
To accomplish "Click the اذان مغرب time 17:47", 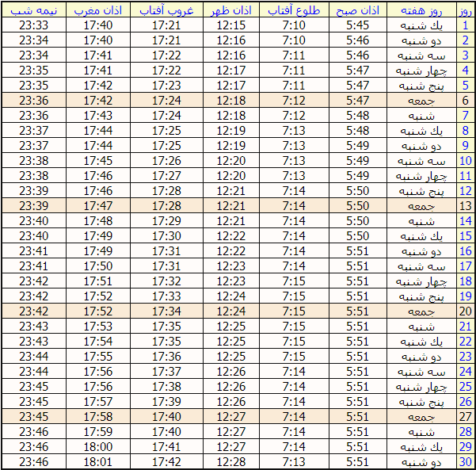I will pyautogui.click(x=98, y=206).
